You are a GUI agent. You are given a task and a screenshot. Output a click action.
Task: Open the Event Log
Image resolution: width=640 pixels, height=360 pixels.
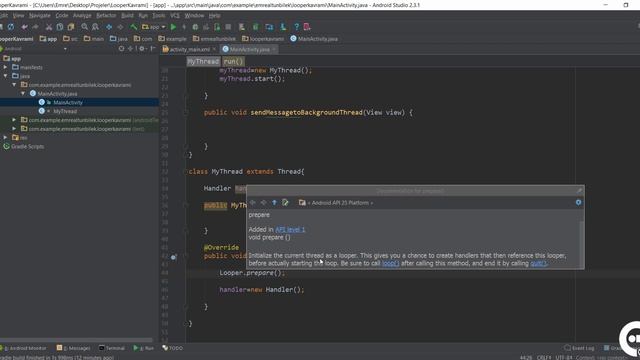tap(579, 348)
